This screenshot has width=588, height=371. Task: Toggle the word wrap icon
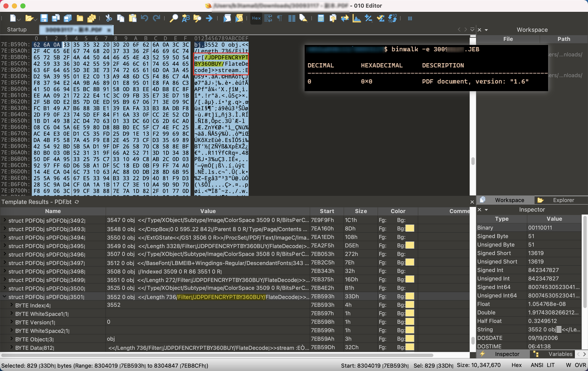[268, 18]
